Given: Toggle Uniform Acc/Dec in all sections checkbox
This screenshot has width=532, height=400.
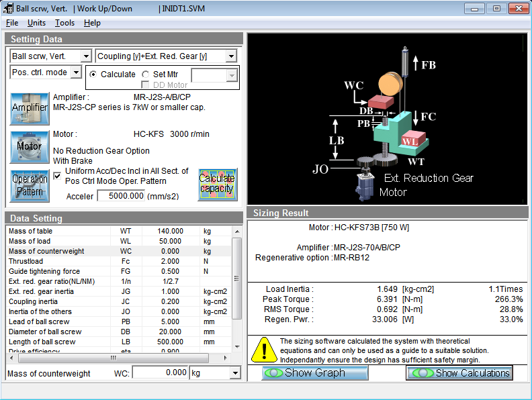Looking at the screenshot, I should click(57, 176).
